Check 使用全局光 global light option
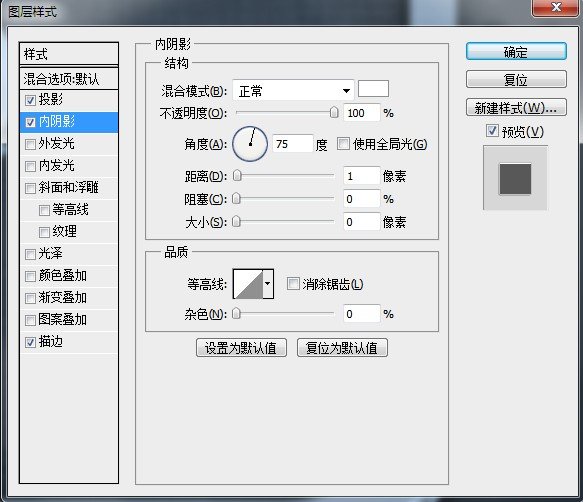Viewport: 583px width, 502px height. point(343,144)
